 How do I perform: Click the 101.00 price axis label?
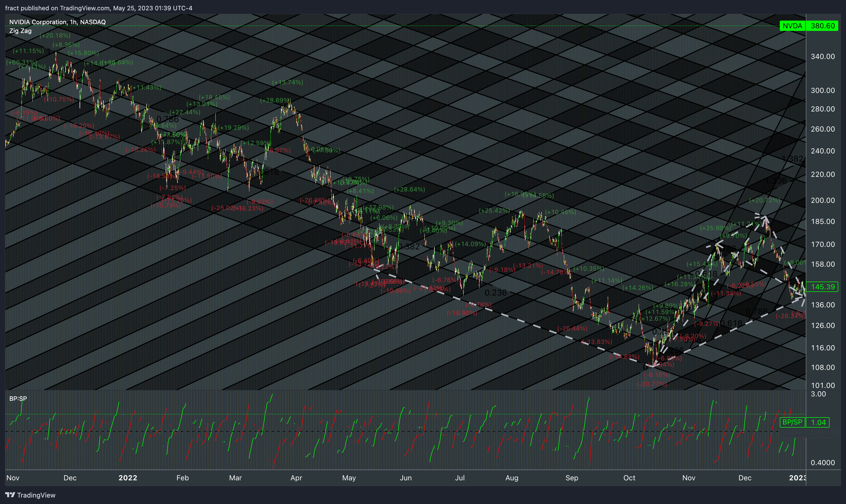pos(823,386)
